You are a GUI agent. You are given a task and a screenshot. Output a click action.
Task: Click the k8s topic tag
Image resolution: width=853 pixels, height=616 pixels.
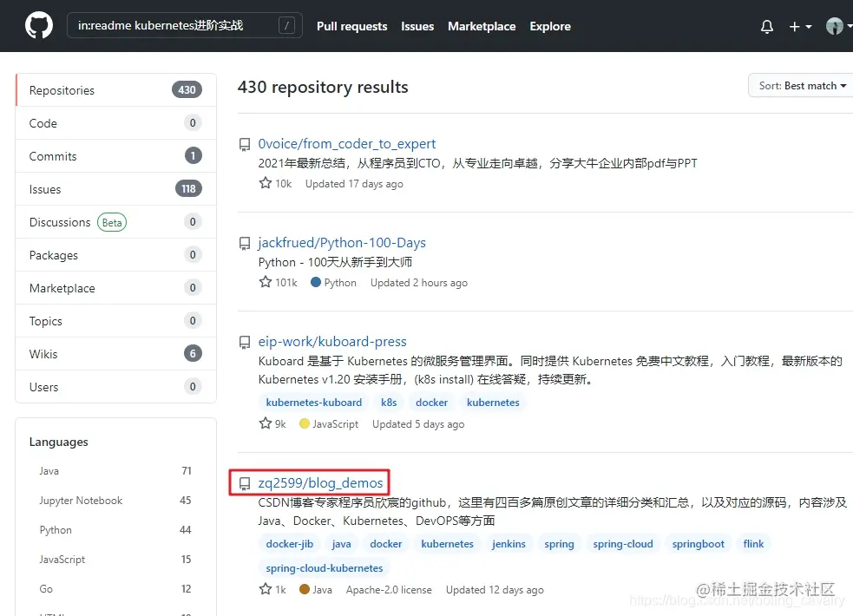point(389,403)
